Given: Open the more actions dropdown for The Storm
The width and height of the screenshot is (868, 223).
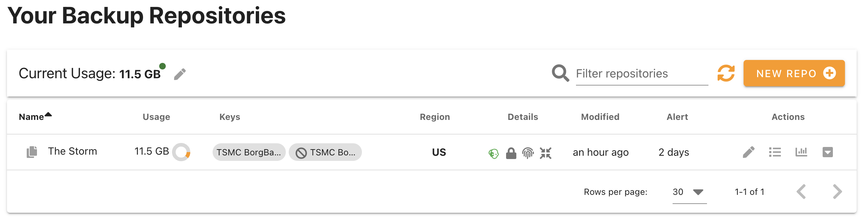Looking at the screenshot, I should [x=827, y=152].
